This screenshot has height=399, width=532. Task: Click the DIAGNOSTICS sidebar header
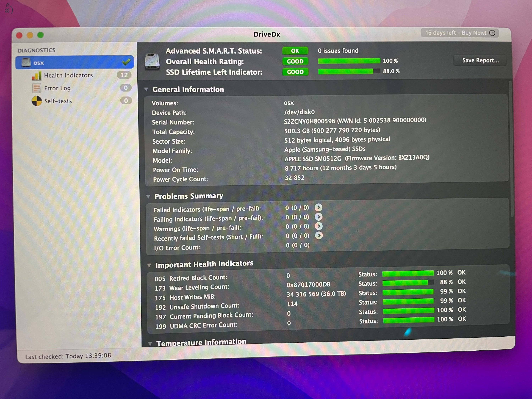point(36,50)
